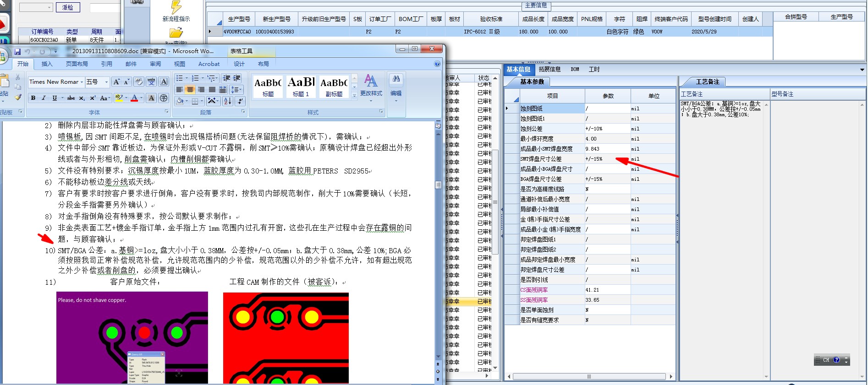This screenshot has width=868, height=385.
Task: Switch to the 拓展信息 tab
Action: (x=549, y=69)
